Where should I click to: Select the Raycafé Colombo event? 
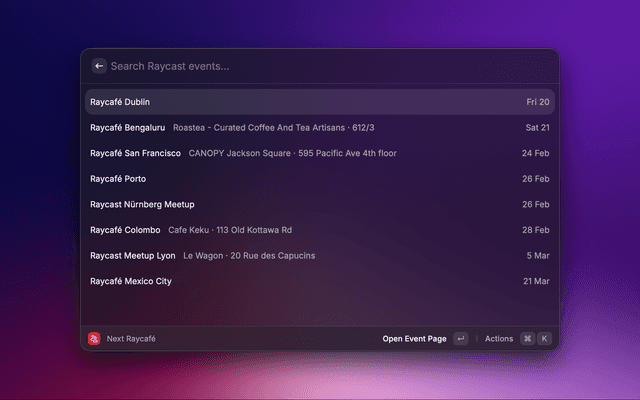(125, 230)
